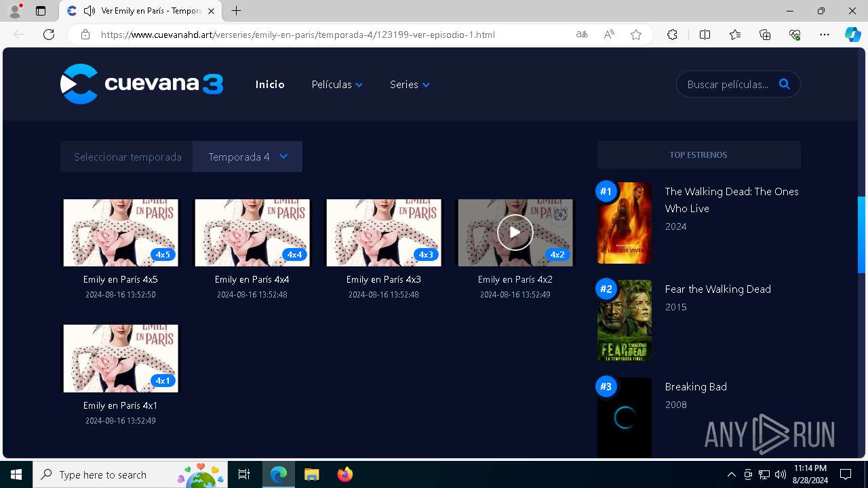This screenshot has width=868, height=488.
Task: Click the Cuevana 3 logo
Action: tap(142, 84)
